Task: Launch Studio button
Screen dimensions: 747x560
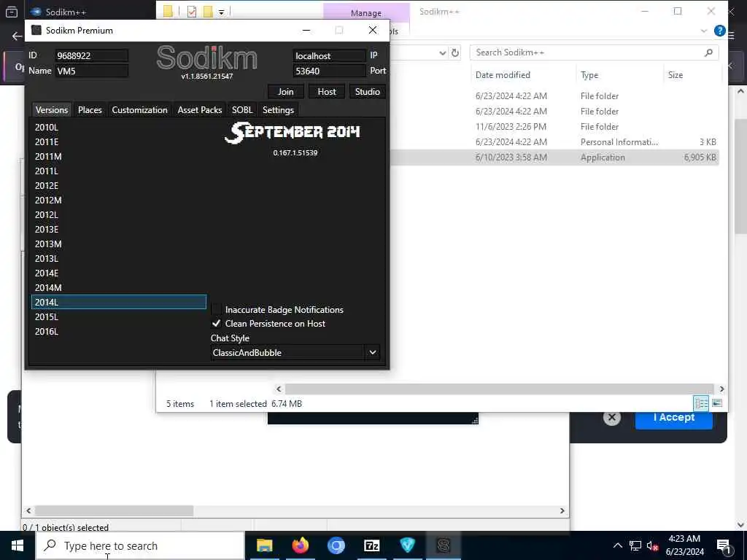Action: [368, 91]
